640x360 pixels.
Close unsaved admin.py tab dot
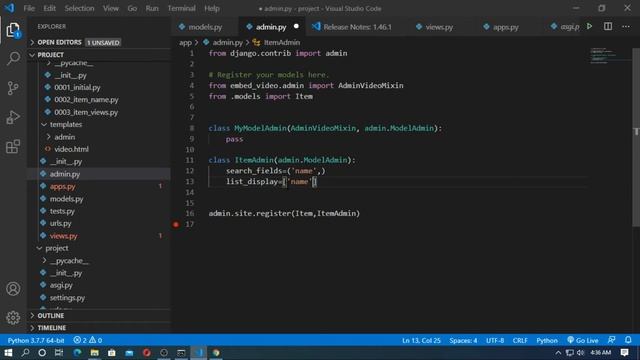(x=296, y=27)
